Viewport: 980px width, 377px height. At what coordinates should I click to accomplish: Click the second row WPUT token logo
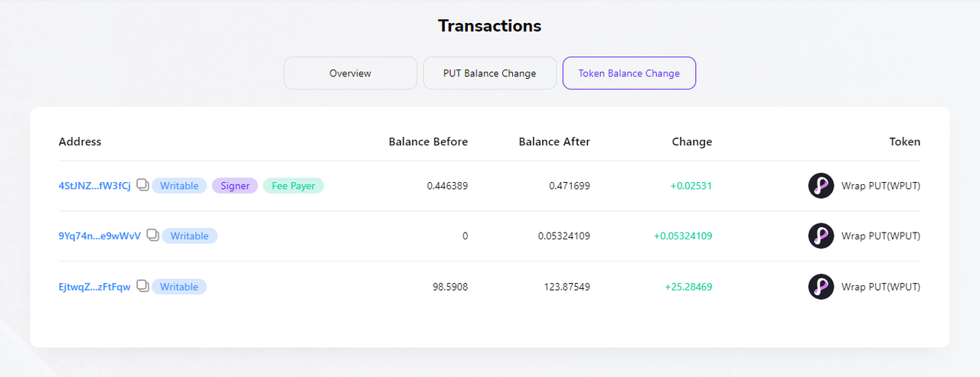[821, 236]
